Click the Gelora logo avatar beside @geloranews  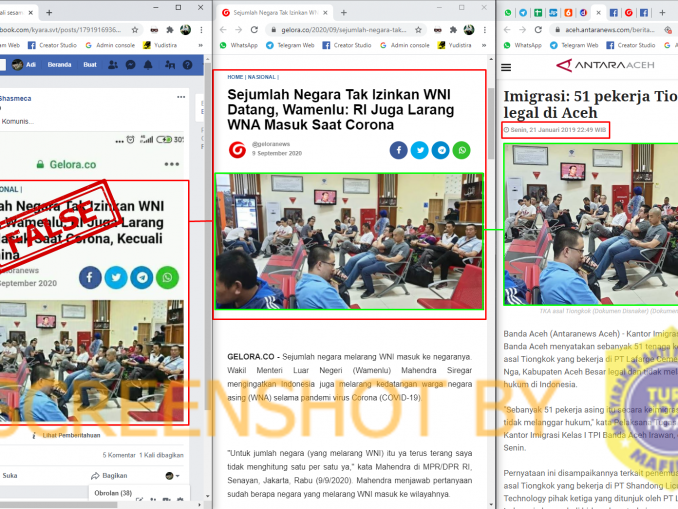pyautogui.click(x=237, y=150)
